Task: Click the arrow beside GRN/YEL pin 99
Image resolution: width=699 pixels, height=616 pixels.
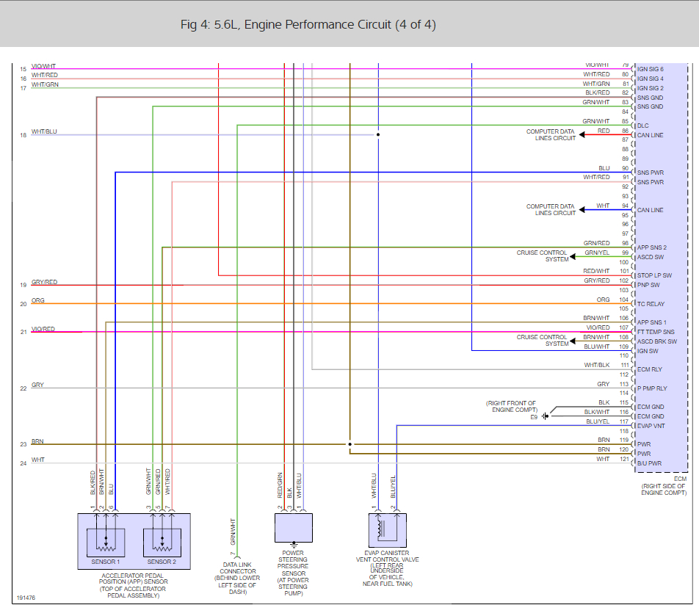Action: [573, 257]
